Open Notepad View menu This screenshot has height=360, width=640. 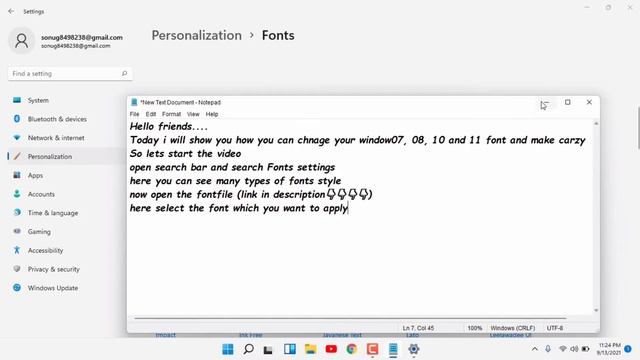click(x=193, y=114)
